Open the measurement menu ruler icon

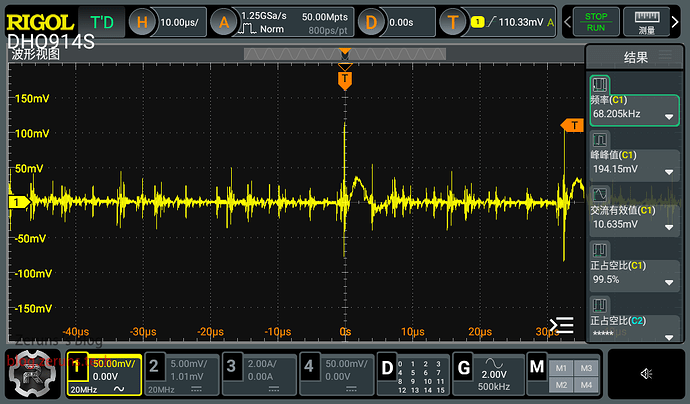(x=647, y=21)
